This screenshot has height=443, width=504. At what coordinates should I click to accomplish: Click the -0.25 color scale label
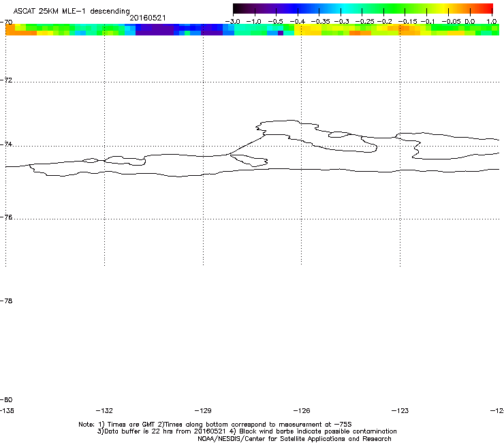point(364,21)
